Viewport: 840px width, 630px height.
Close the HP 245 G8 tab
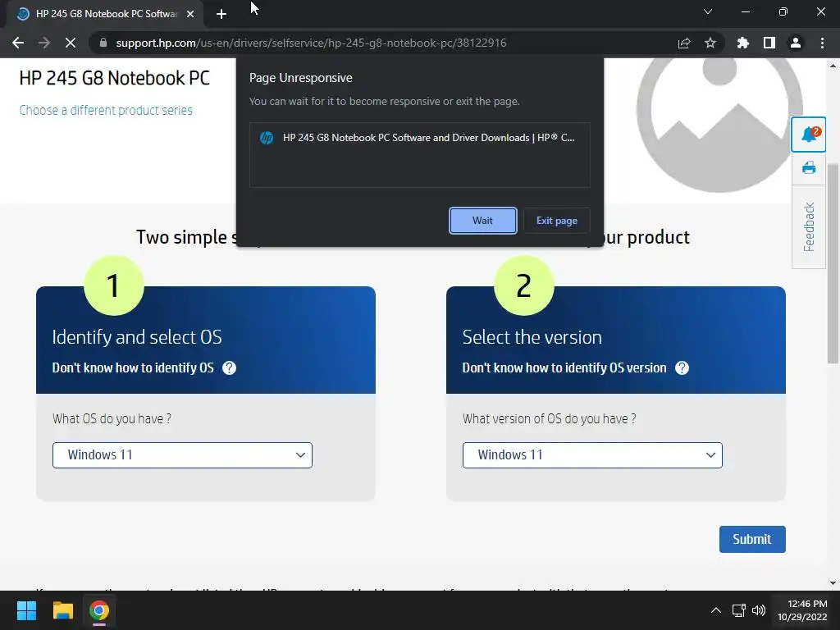pyautogui.click(x=190, y=14)
